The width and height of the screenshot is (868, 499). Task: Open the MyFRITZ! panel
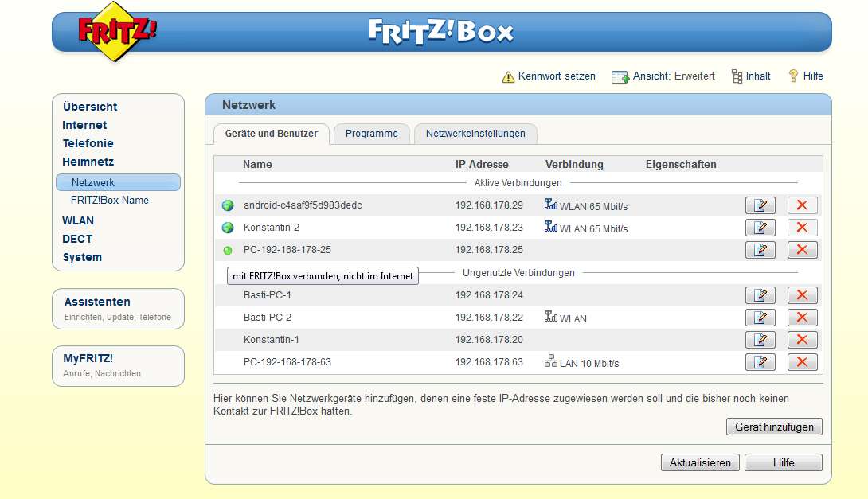(x=118, y=366)
